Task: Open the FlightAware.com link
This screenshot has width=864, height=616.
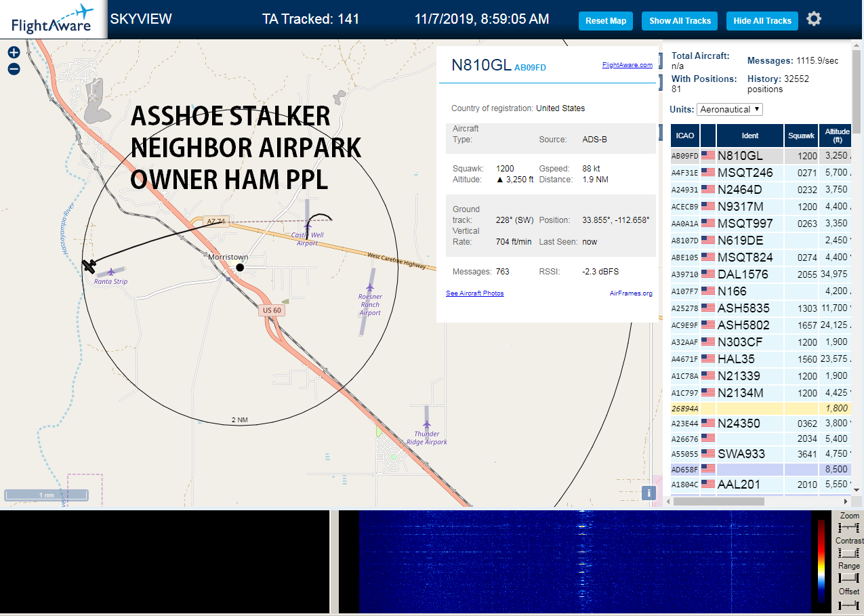Action: point(627,65)
